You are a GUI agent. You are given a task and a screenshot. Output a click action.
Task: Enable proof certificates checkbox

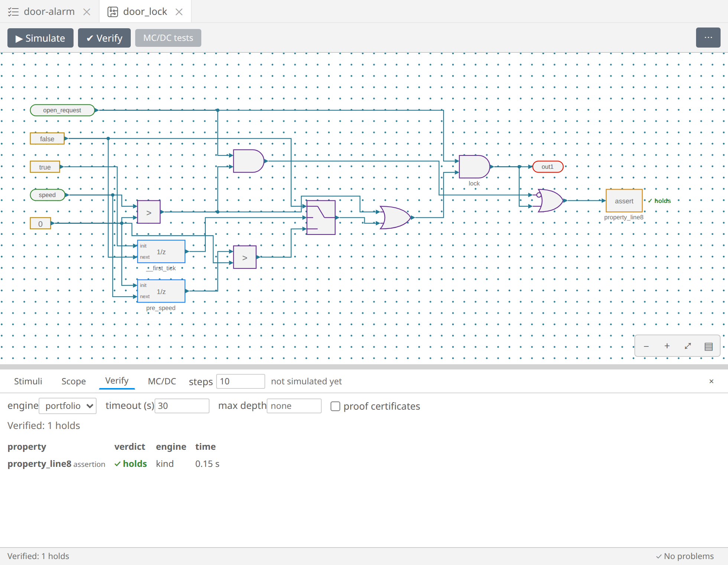click(x=335, y=406)
